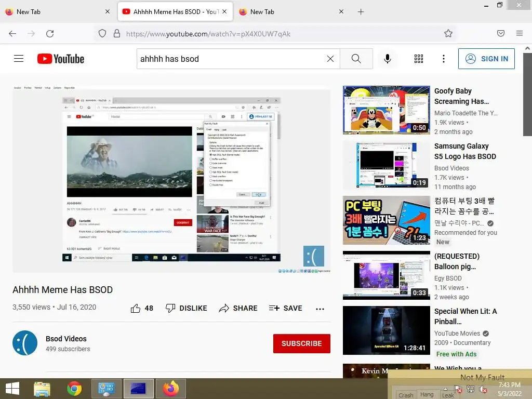Open the Bsod Videos channel name

pyautogui.click(x=66, y=339)
